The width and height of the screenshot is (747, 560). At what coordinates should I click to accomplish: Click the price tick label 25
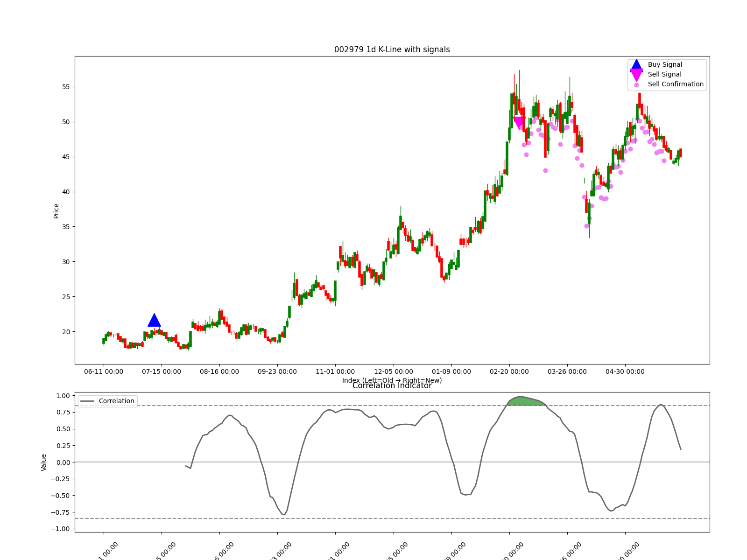[x=66, y=297]
